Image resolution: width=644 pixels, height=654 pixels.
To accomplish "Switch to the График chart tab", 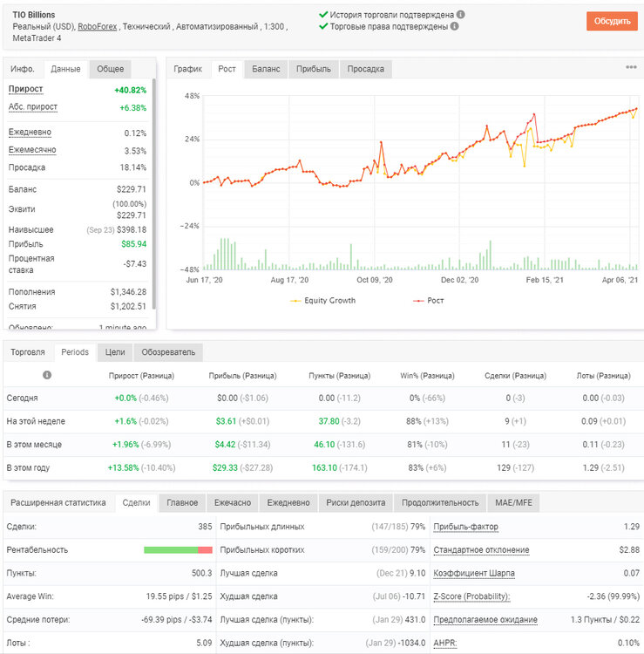I will (187, 69).
